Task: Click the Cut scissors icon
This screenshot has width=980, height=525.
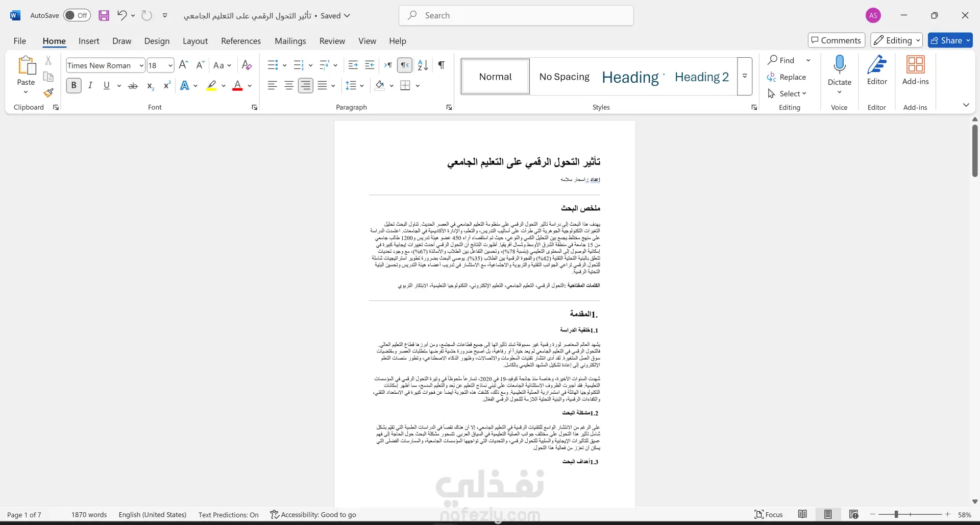Action: coord(48,60)
